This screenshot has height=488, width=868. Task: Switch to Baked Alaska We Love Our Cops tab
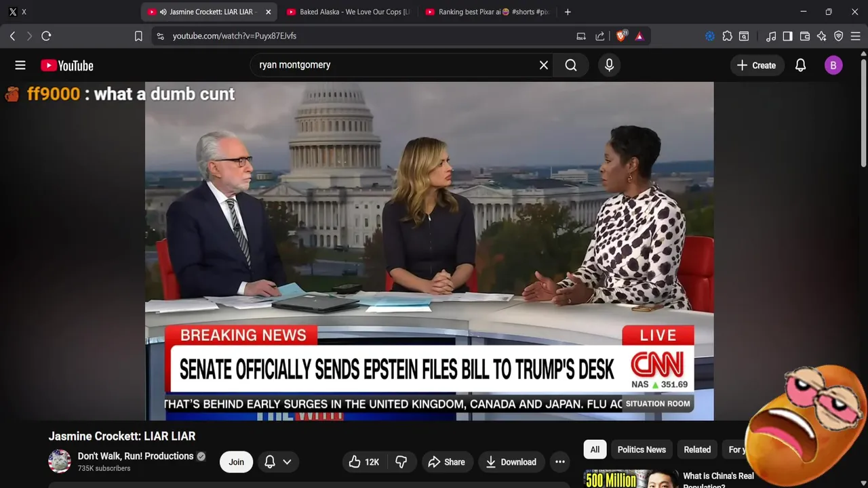point(348,12)
